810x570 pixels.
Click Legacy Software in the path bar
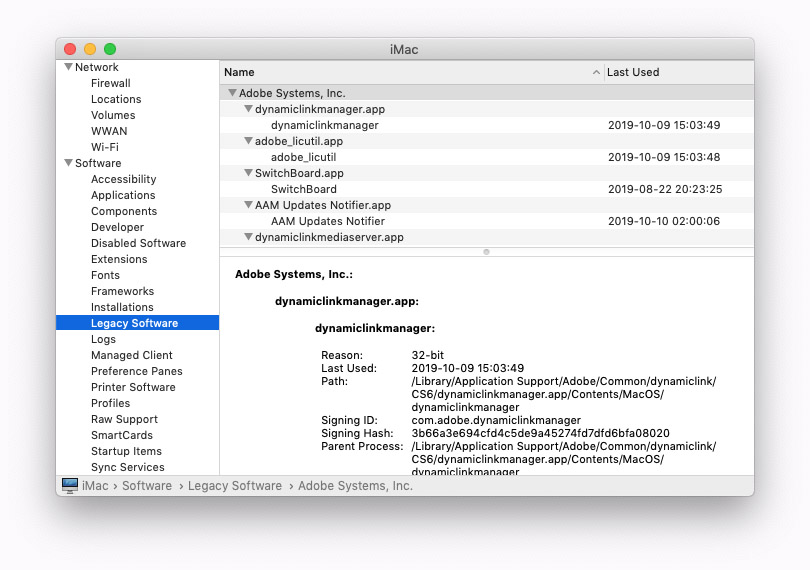pyautogui.click(x=235, y=486)
